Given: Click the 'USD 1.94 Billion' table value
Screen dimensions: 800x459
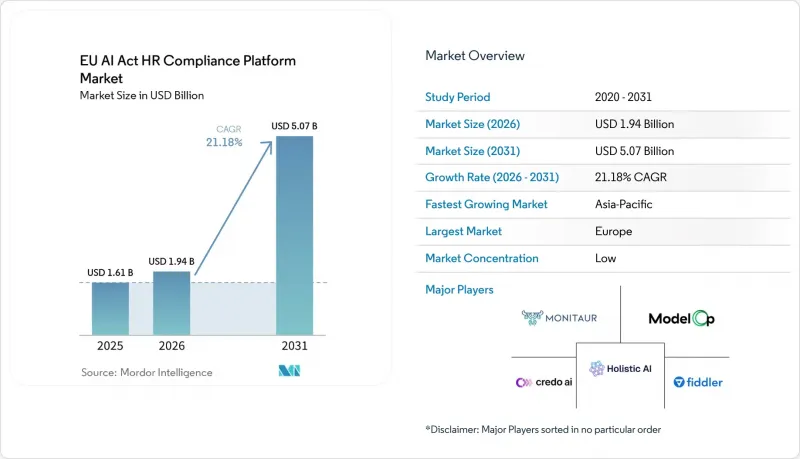Looking at the screenshot, I should (x=634, y=124).
